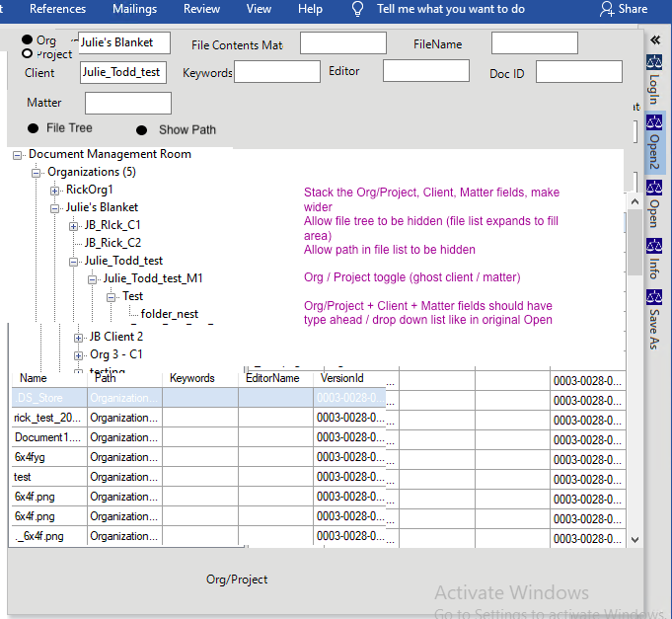Open the Review ribbon tab
The height and width of the screenshot is (619, 672).
(x=201, y=9)
